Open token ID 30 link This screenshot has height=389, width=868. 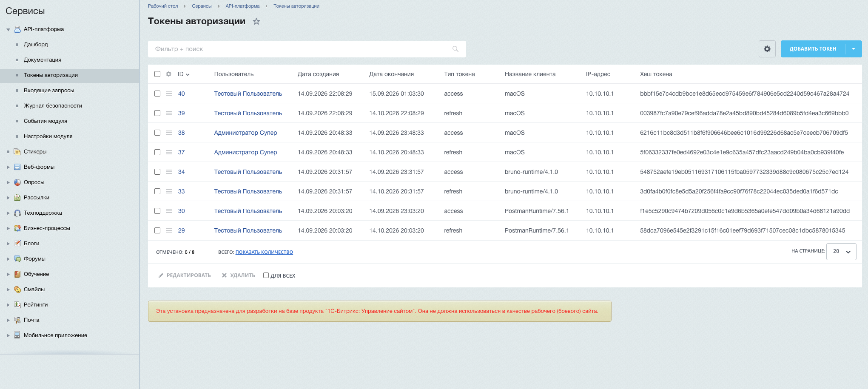[181, 211]
